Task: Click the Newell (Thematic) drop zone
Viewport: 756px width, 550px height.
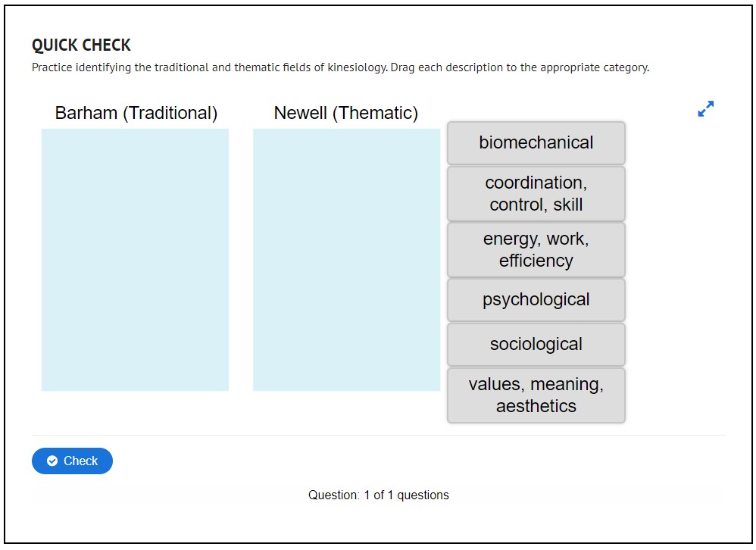Action: coord(347,260)
